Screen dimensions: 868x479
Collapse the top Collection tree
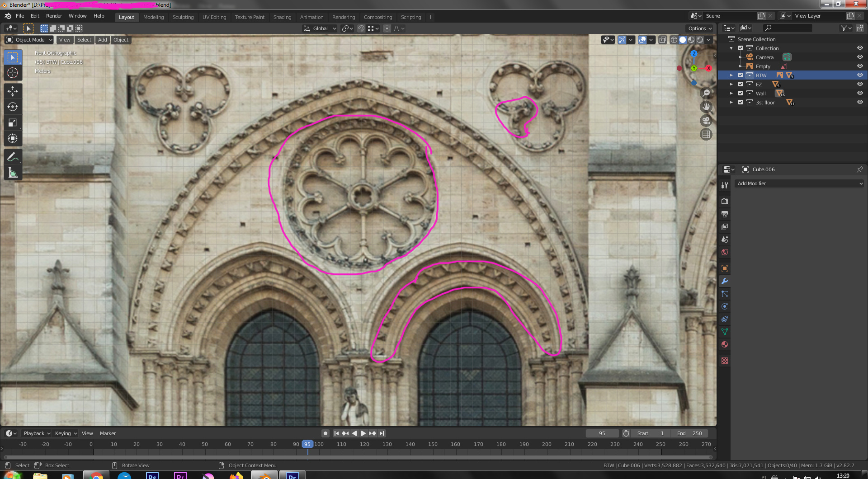(731, 48)
